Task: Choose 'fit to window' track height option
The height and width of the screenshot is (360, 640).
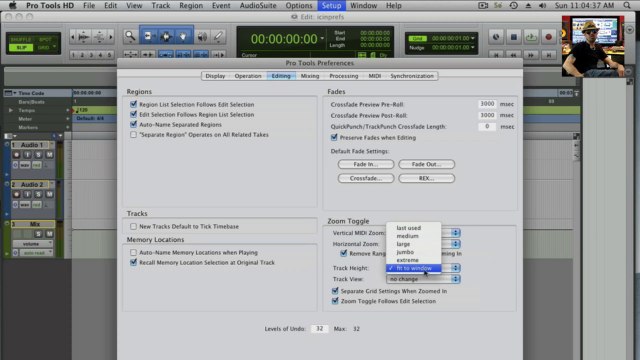Action: pyautogui.click(x=413, y=268)
